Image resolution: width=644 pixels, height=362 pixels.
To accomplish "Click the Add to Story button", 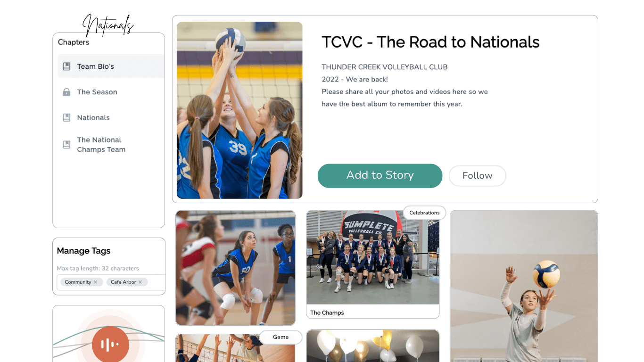I will click(380, 176).
